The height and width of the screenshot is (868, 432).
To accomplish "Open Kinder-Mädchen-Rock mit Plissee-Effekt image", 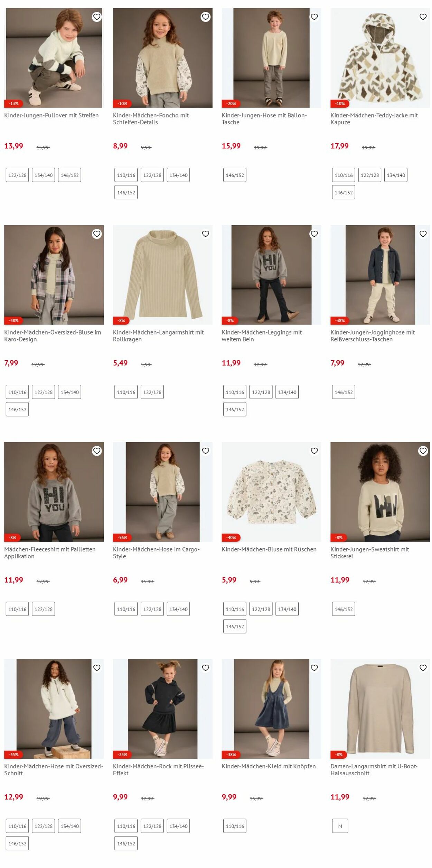I will [163, 709].
